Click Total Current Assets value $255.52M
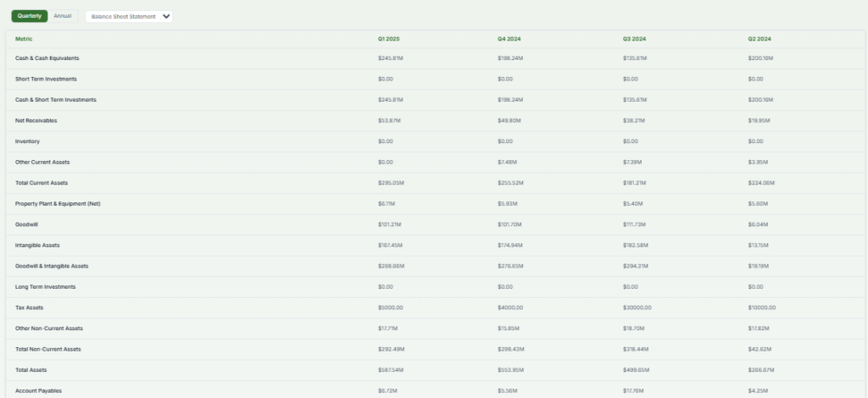 click(x=510, y=183)
